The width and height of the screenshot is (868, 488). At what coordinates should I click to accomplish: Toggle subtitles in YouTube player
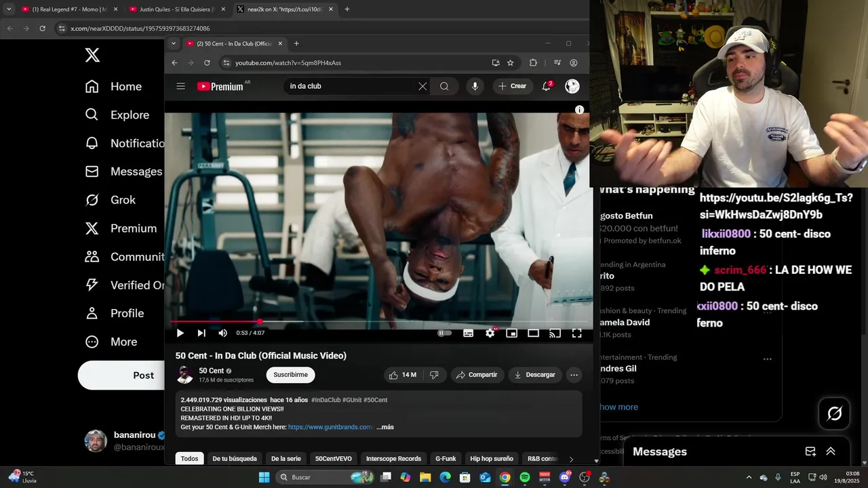[468, 333]
